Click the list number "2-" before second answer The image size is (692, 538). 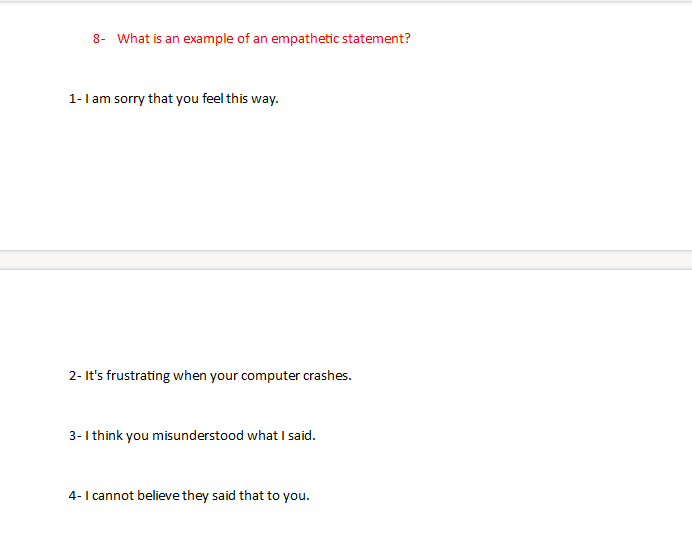[75, 376]
